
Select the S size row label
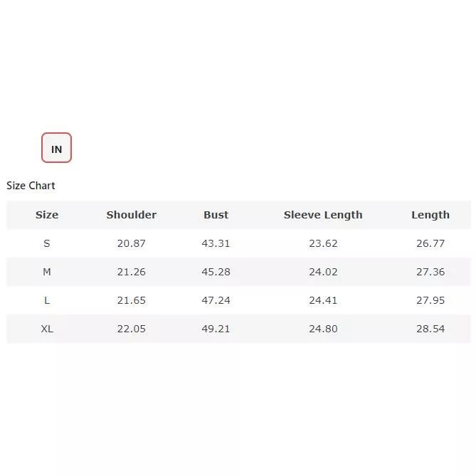47,243
